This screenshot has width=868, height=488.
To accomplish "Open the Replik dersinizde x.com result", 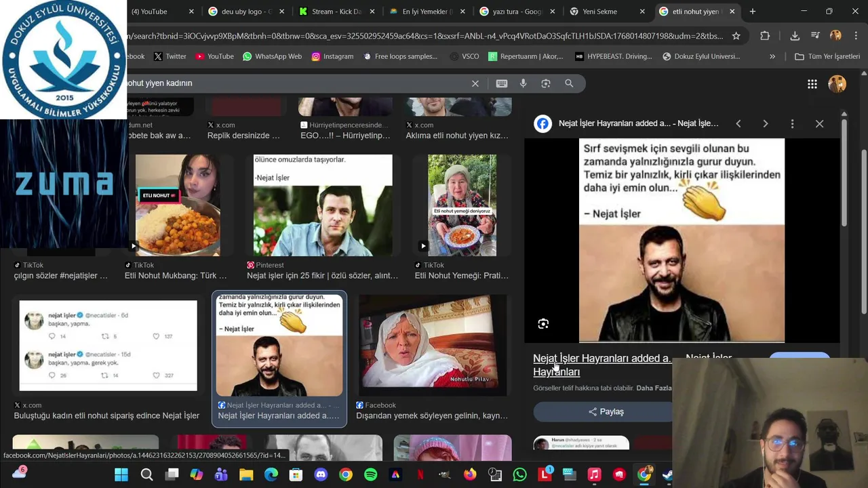I will [243, 136].
